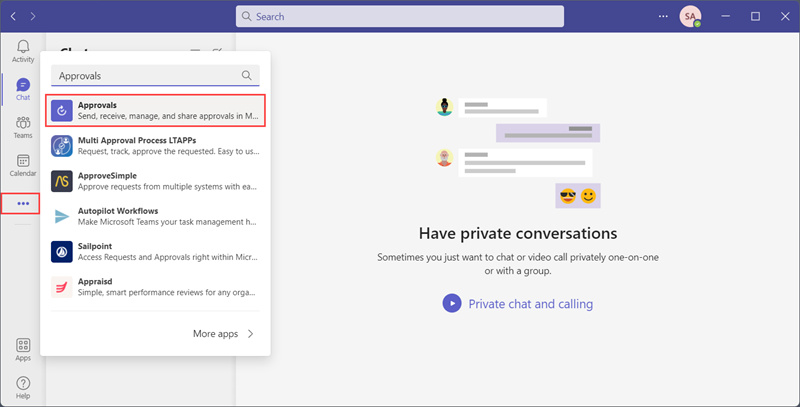Go back with the left arrow
The height and width of the screenshot is (407, 800).
pyautogui.click(x=14, y=16)
